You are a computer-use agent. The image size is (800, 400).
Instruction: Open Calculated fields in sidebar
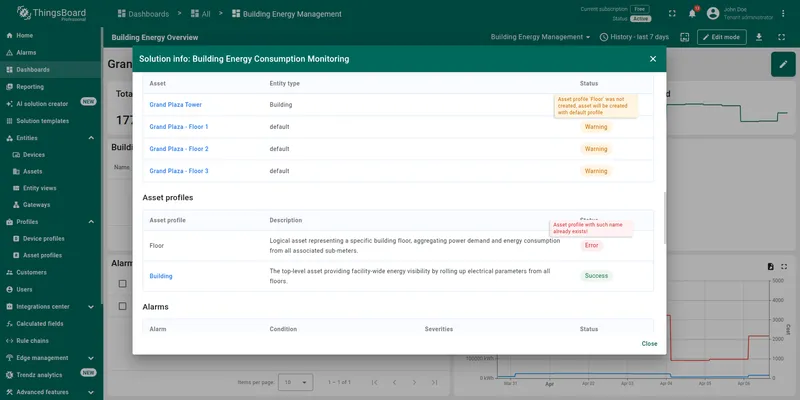51,323
